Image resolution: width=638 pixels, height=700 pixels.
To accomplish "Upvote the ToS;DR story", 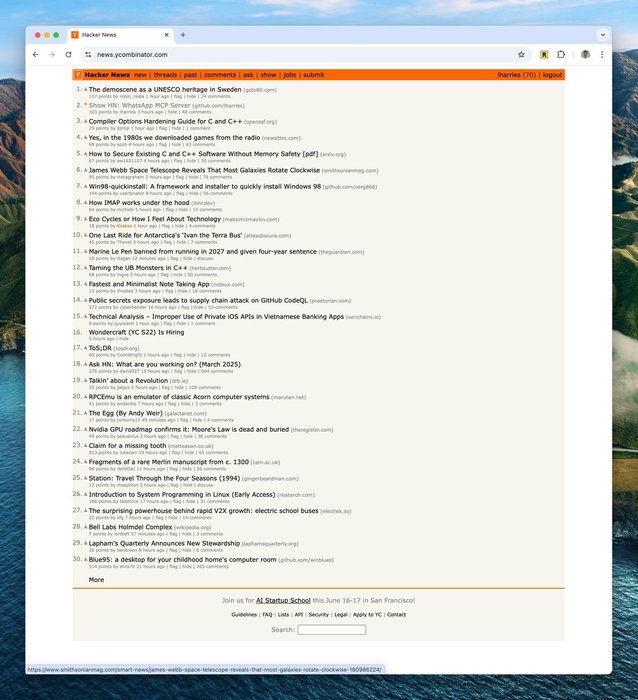I will 86,348.
